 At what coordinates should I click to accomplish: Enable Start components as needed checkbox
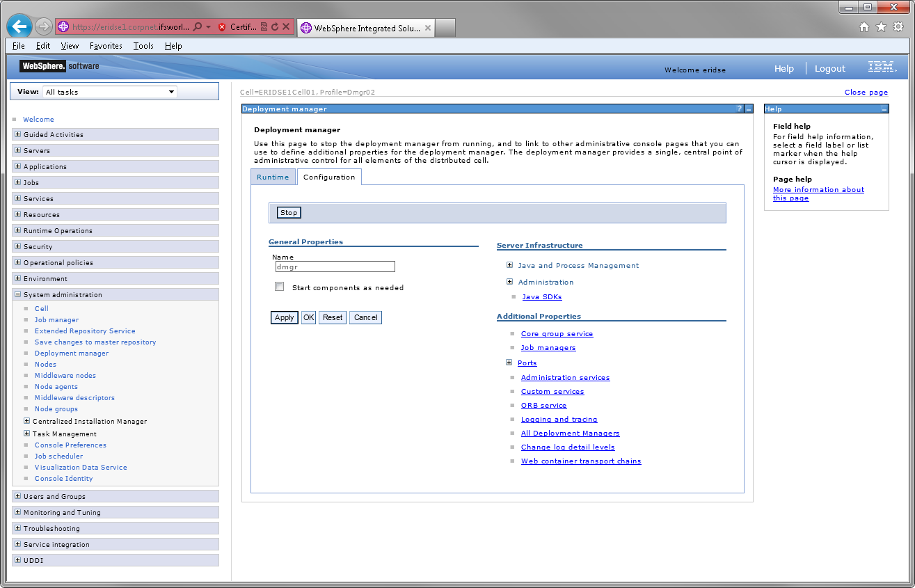point(280,287)
